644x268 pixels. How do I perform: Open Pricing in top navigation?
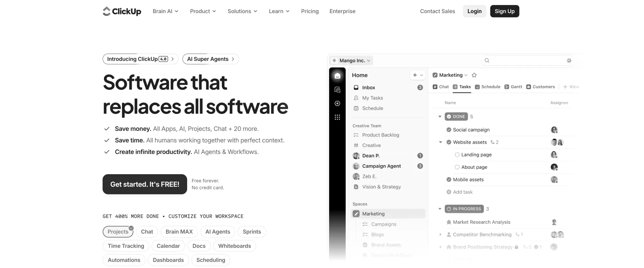click(x=310, y=11)
